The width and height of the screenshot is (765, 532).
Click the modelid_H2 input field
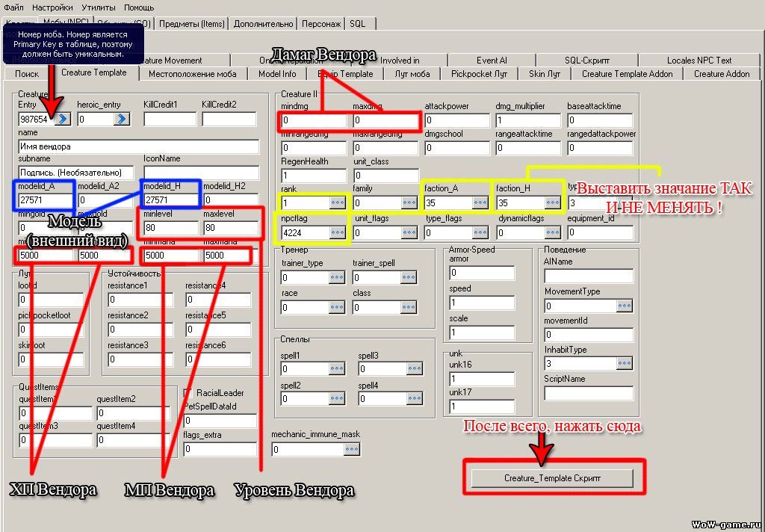[x=230, y=199]
